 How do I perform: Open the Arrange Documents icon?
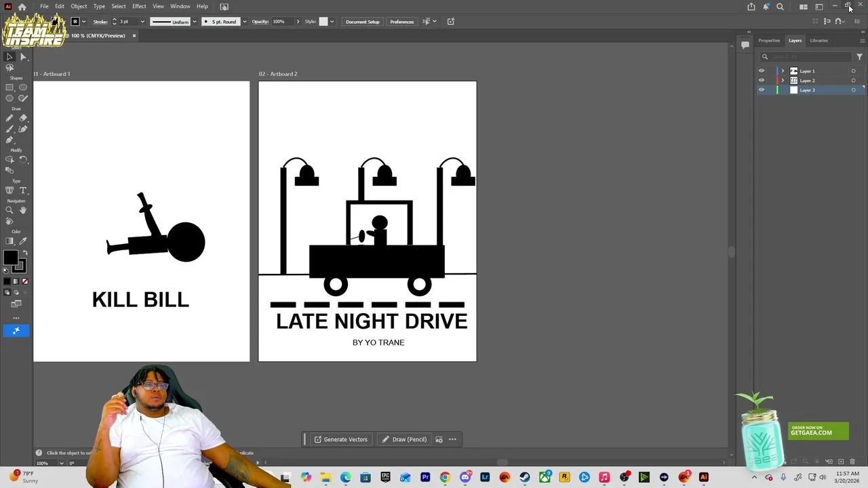[x=804, y=7]
